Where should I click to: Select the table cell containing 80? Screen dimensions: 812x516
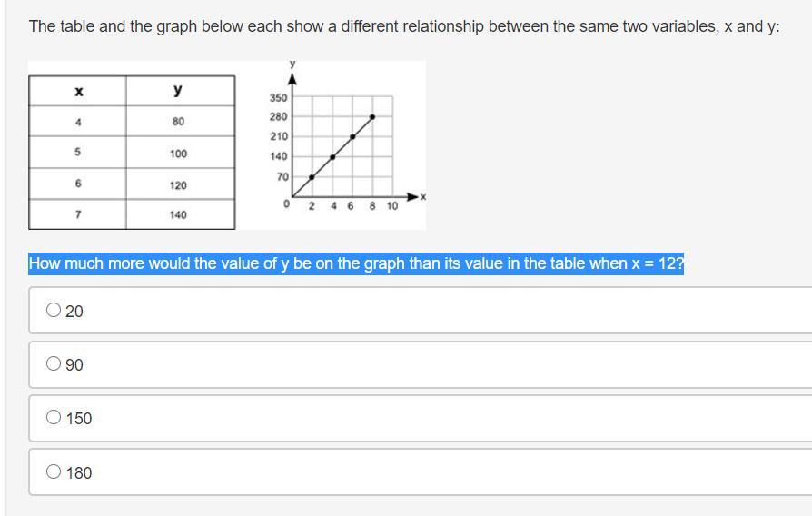click(178, 122)
